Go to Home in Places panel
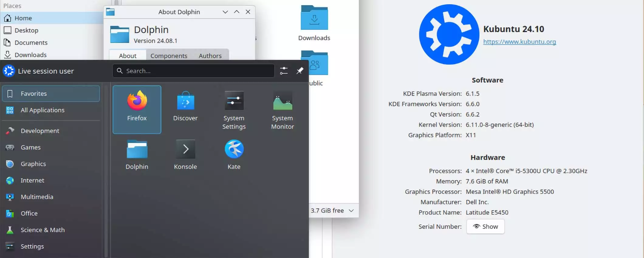Viewport: 644px width, 258px height. click(52, 18)
